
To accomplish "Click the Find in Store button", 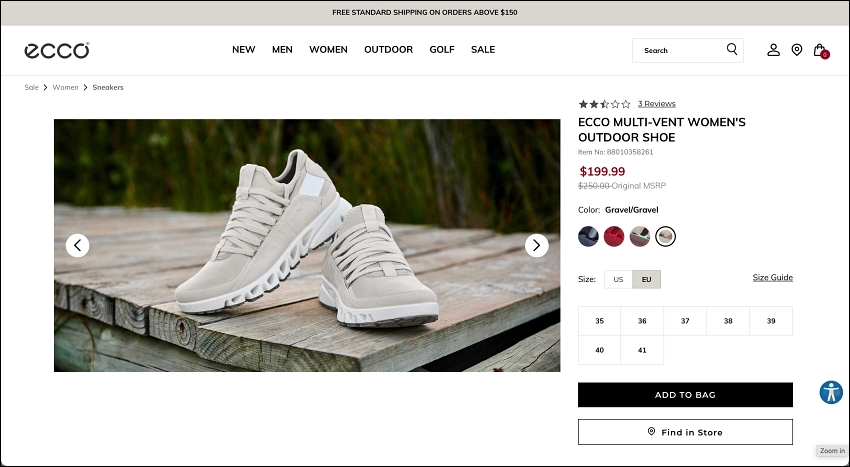I will (685, 432).
